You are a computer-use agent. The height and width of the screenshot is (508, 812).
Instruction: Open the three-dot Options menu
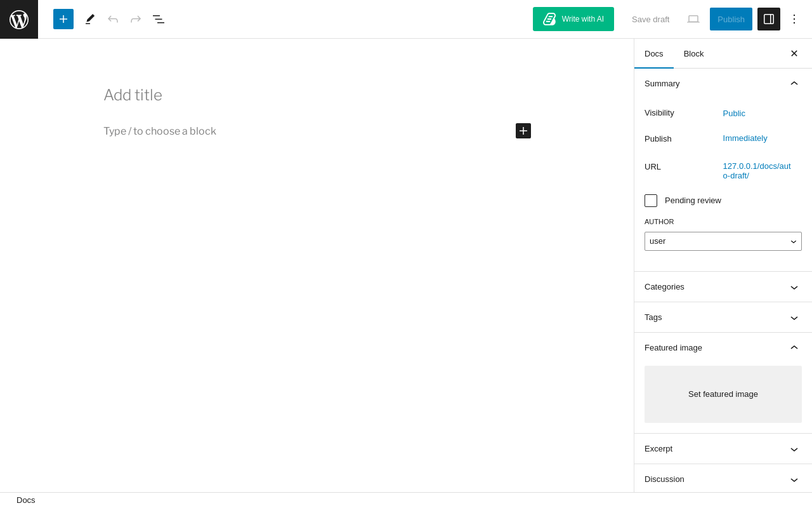click(x=794, y=19)
